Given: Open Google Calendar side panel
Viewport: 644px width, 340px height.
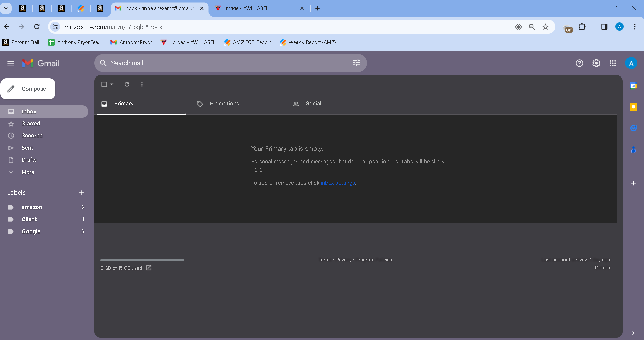Looking at the screenshot, I should point(633,86).
